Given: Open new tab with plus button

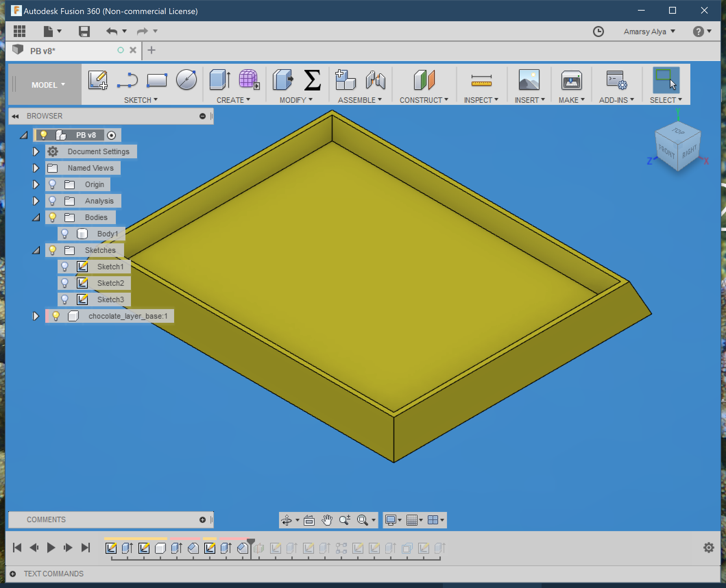Looking at the screenshot, I should click(x=151, y=50).
